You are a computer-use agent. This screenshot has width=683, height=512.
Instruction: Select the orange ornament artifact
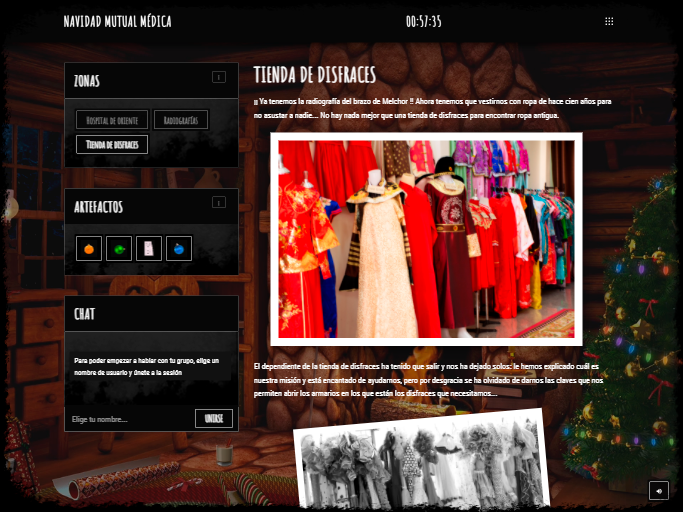[89, 248]
